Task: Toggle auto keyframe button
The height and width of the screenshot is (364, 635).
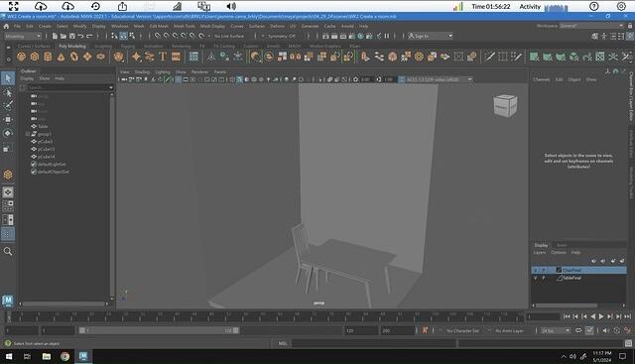Action: tap(425, 330)
